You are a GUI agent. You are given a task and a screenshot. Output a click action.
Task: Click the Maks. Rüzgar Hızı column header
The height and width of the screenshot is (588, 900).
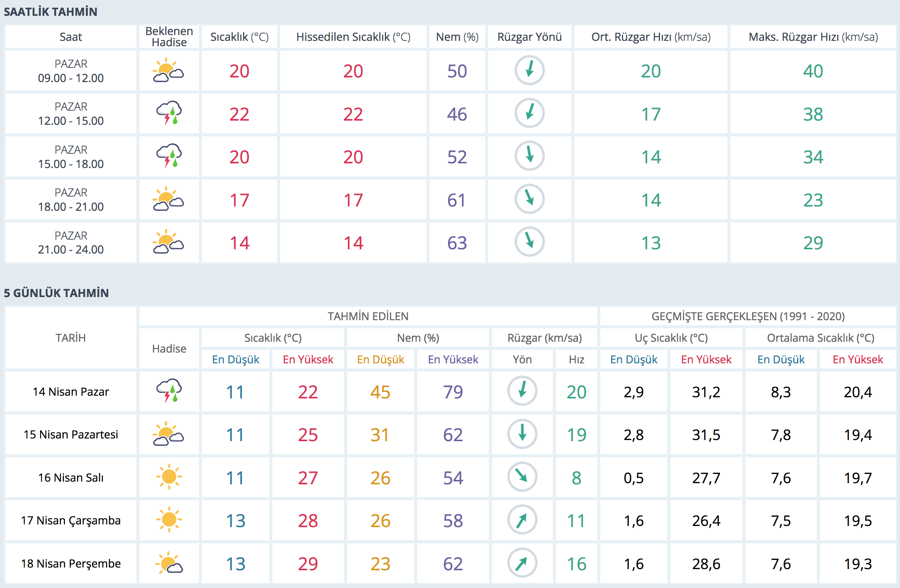[x=813, y=37]
